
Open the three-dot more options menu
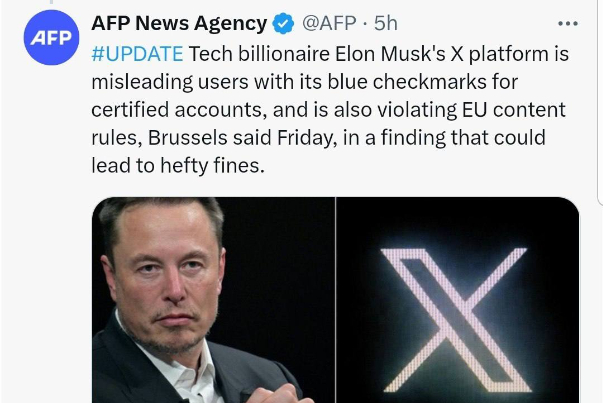coord(568,24)
